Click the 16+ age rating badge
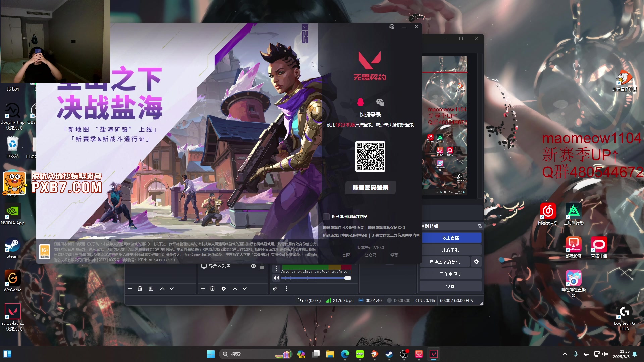Image resolution: width=644 pixels, height=362 pixels. pos(45,252)
